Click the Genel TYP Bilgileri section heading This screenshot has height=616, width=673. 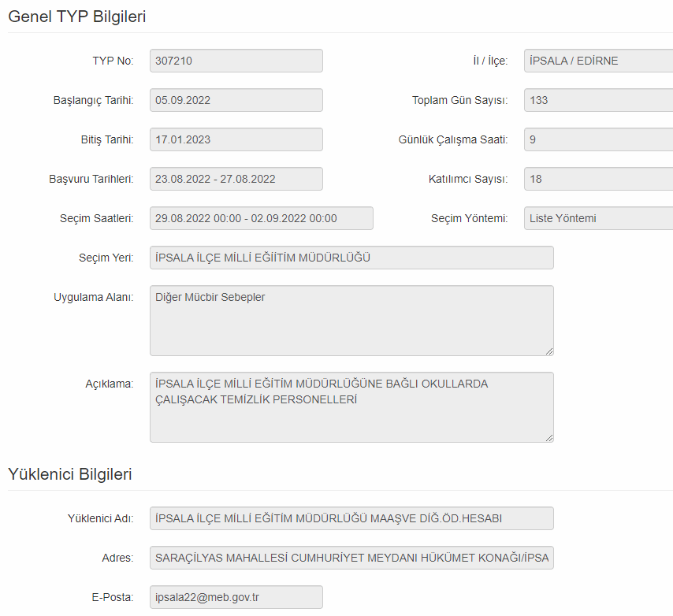76,16
